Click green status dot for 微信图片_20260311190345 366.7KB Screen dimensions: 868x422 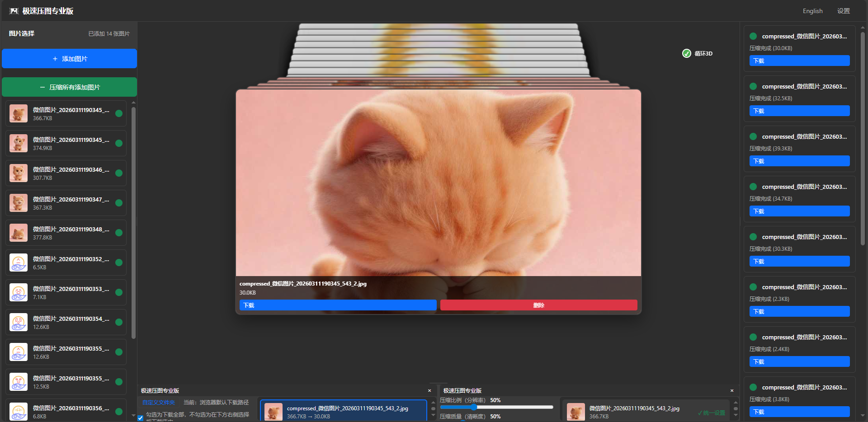[x=119, y=113]
